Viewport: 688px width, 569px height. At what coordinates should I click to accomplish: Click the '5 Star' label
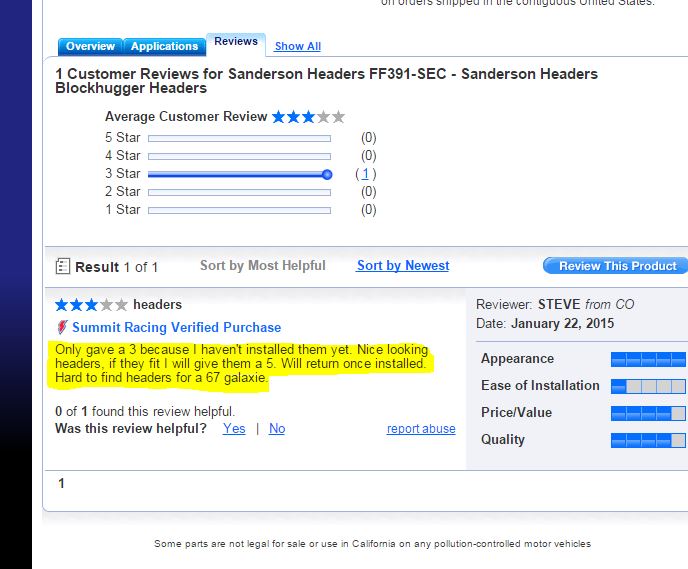point(122,138)
